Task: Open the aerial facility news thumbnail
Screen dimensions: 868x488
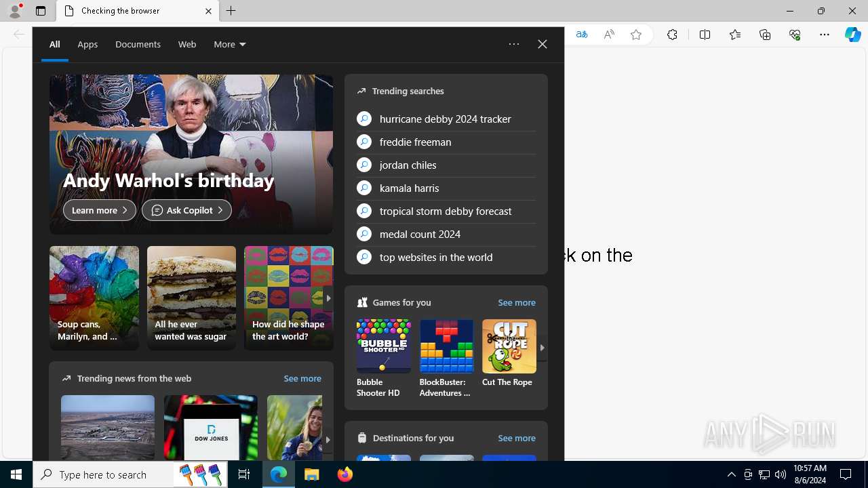Action: (x=108, y=428)
